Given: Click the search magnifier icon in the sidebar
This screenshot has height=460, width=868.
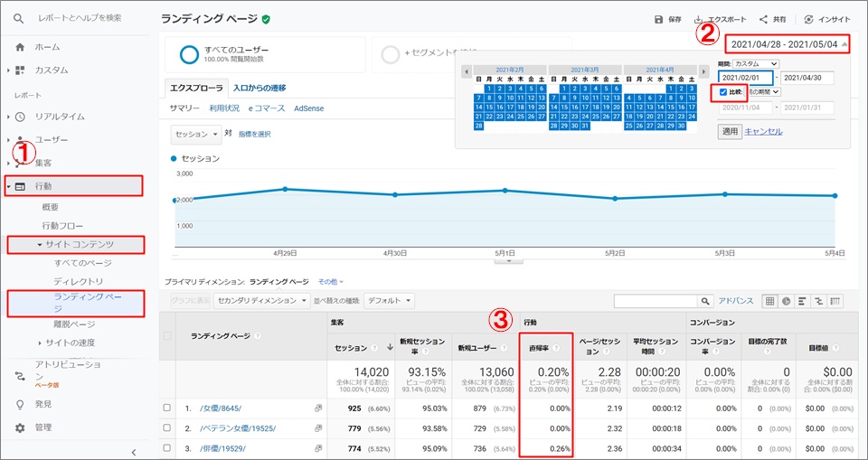Looking at the screenshot, I should click(x=19, y=18).
